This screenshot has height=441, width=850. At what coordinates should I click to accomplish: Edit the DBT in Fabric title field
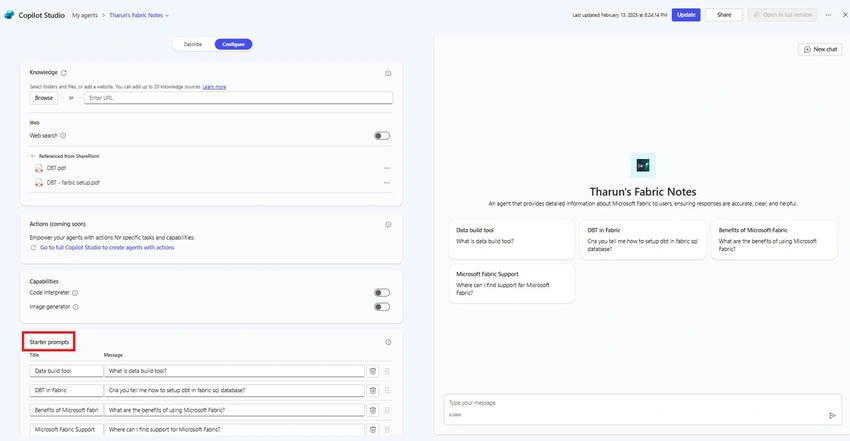point(67,390)
